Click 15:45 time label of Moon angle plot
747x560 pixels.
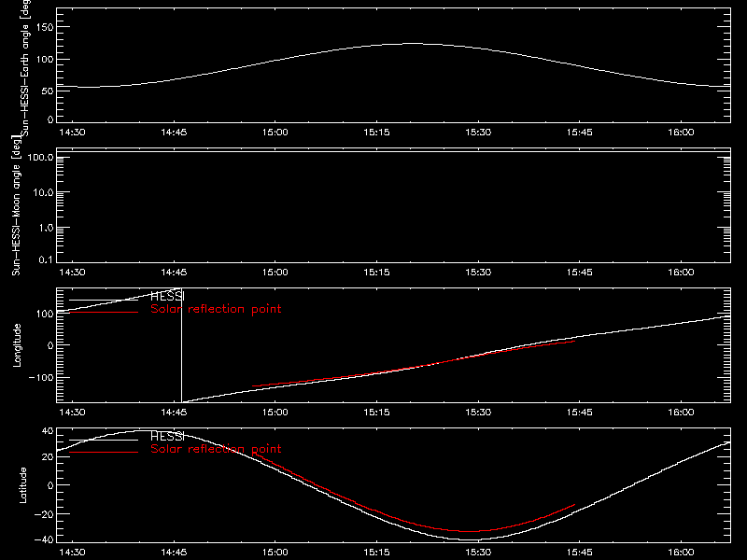coord(579,273)
